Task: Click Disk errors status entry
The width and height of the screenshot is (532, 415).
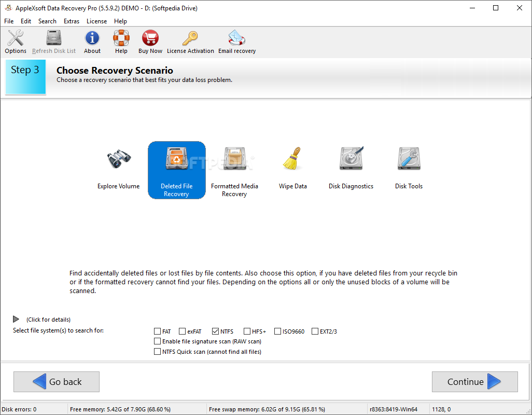Action: (x=19, y=409)
